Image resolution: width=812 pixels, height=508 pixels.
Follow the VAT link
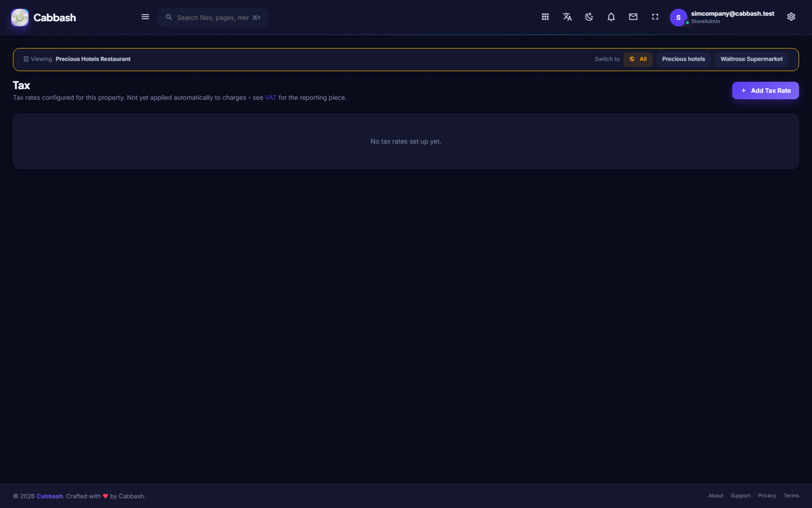(271, 97)
